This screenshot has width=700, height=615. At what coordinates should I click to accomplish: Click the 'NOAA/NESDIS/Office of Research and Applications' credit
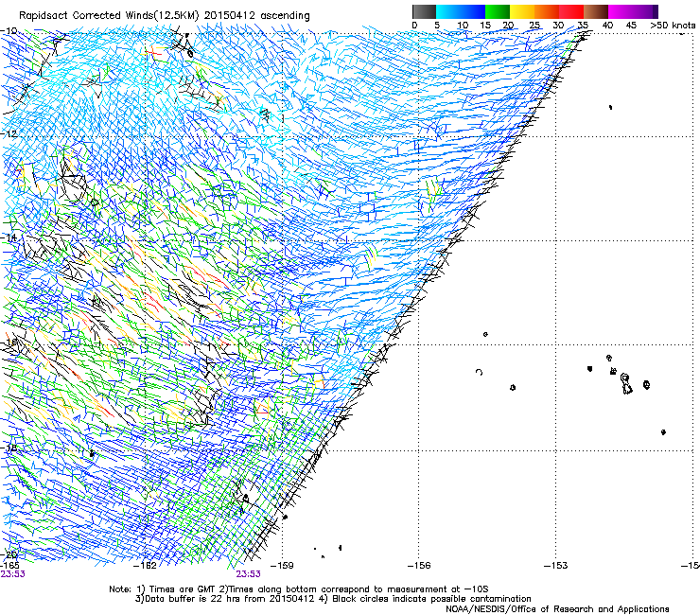tap(557, 609)
